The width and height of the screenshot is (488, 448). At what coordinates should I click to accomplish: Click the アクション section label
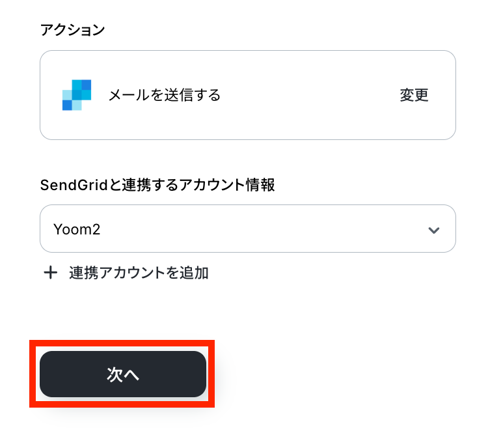(73, 29)
